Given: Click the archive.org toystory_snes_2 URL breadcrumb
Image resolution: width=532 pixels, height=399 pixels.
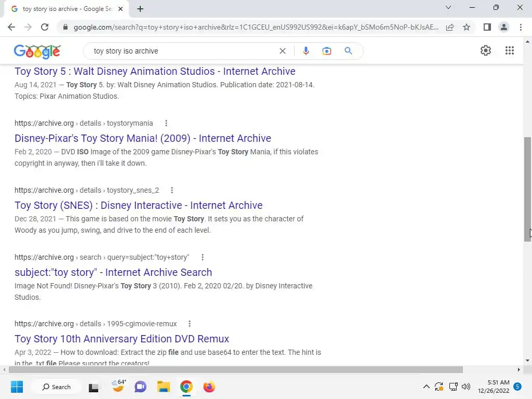Looking at the screenshot, I should [87, 190].
